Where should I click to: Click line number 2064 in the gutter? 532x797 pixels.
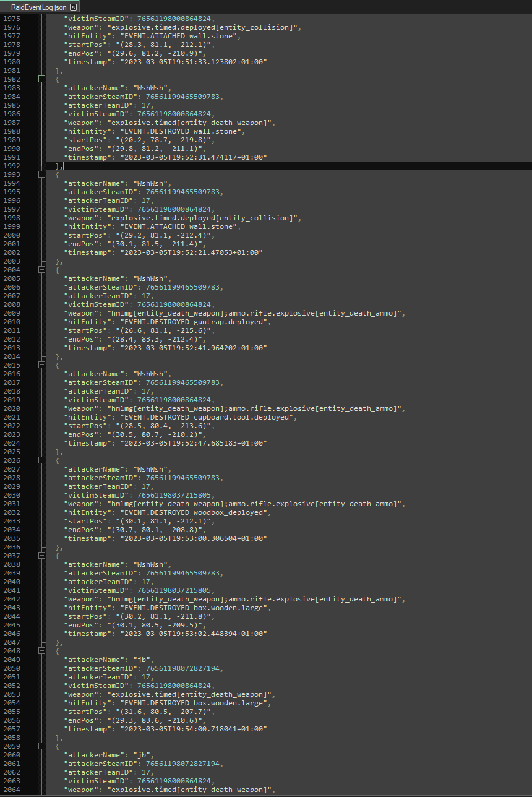point(12,790)
